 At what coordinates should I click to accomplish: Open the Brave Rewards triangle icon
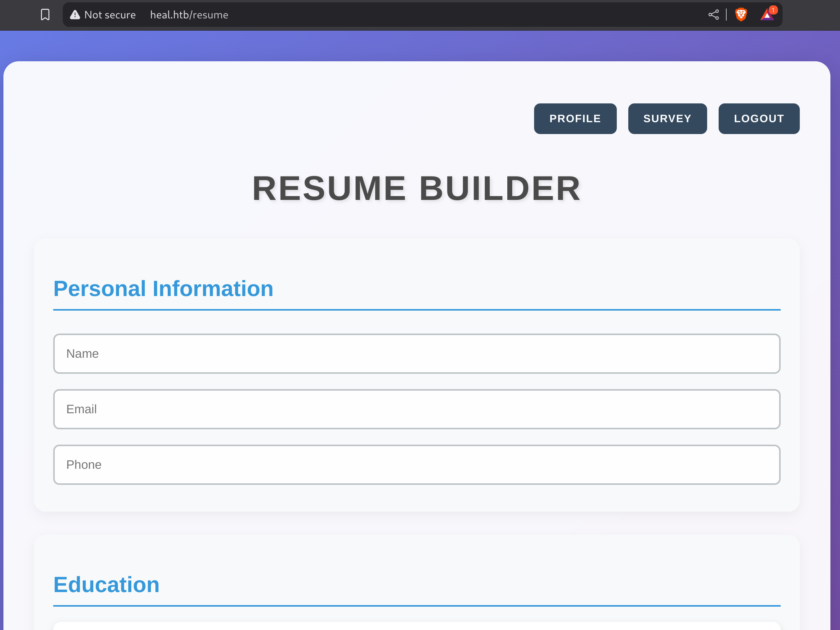(x=768, y=15)
